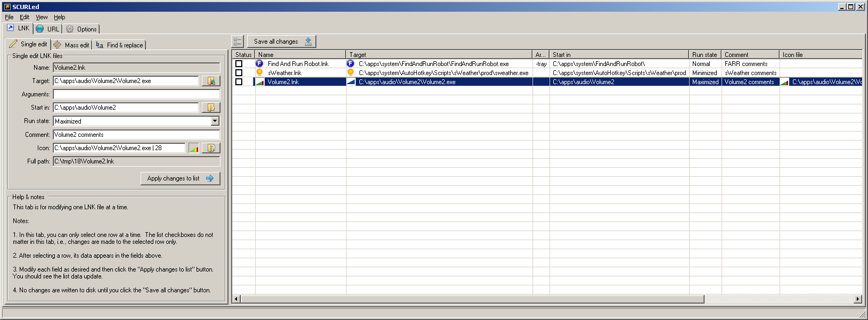Viewport: 868px width, 320px height.
Task: Click the checklist icon left of Save all changes
Action: pos(238,42)
